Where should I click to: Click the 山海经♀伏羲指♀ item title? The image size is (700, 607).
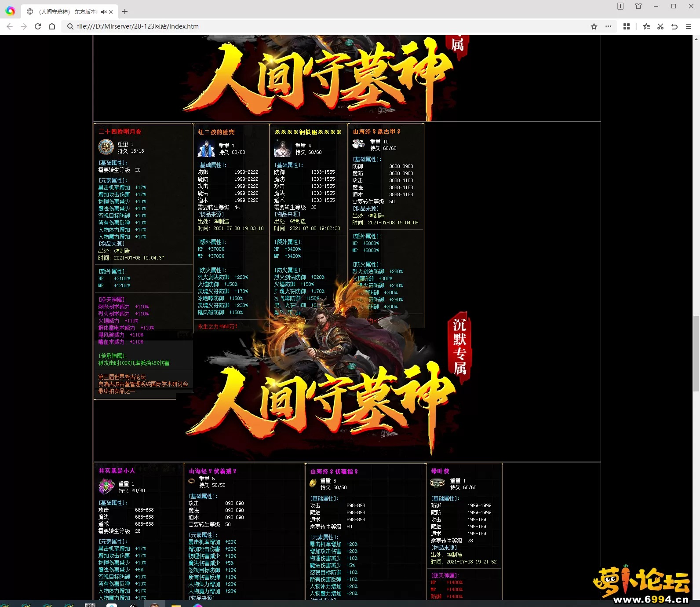click(334, 472)
